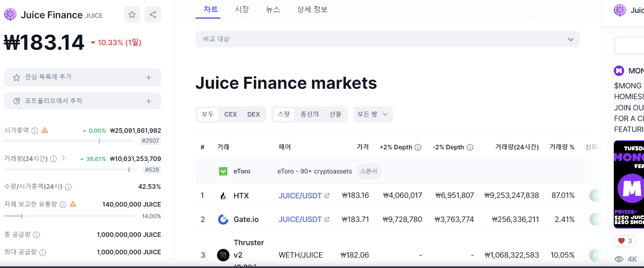Click the 포트폴리오에서 추적 button
This screenshot has height=268, width=644.
pyautogui.click(x=82, y=101)
